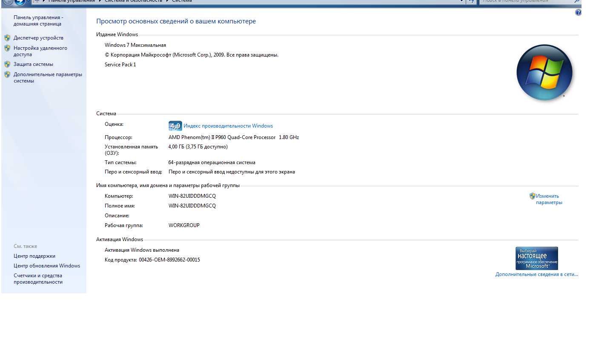Viewport: 613px width, 364px height.
Task: Click the page heading Просмотр основных сведений
Action: pyautogui.click(x=176, y=21)
